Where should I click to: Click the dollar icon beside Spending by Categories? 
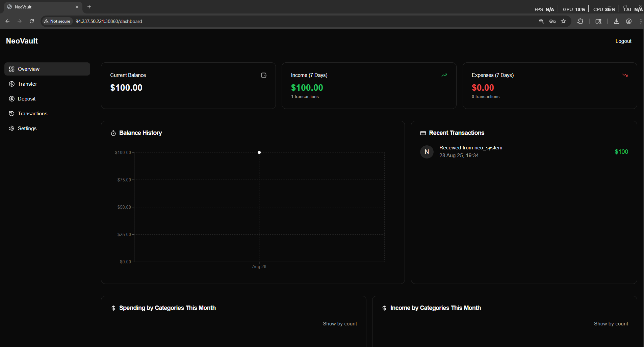click(x=113, y=308)
